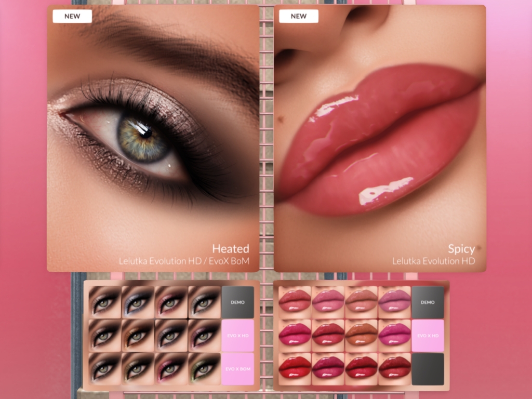The width and height of the screenshot is (532, 399).
Task: Select the copper-orange eyeshadow swatch in middle row
Action: [x=138, y=335]
